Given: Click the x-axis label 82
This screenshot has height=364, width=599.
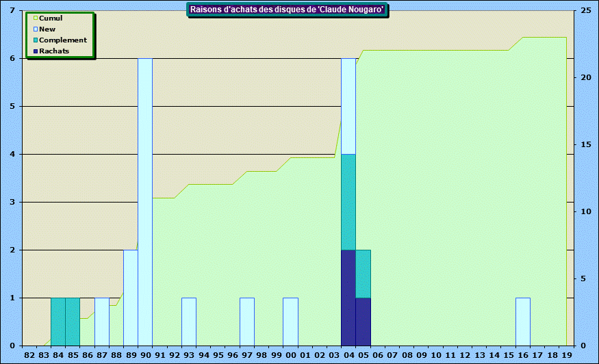Looking at the screenshot, I should pyautogui.click(x=29, y=356).
